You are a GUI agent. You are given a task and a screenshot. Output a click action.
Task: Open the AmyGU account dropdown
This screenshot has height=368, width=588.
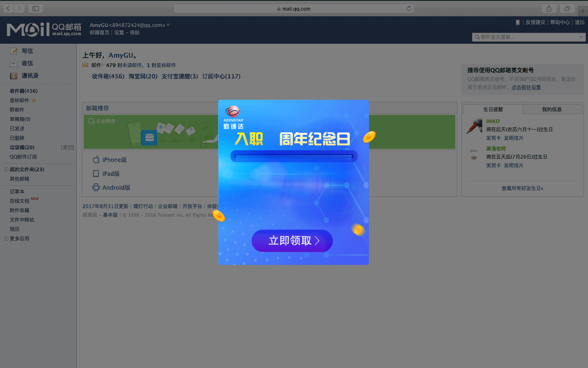click(168, 25)
